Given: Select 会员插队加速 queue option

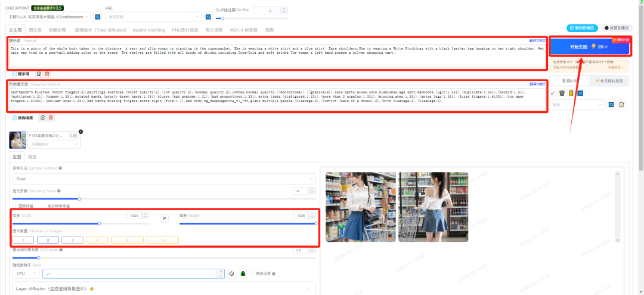Looking at the screenshot, I should pyautogui.click(x=609, y=81).
